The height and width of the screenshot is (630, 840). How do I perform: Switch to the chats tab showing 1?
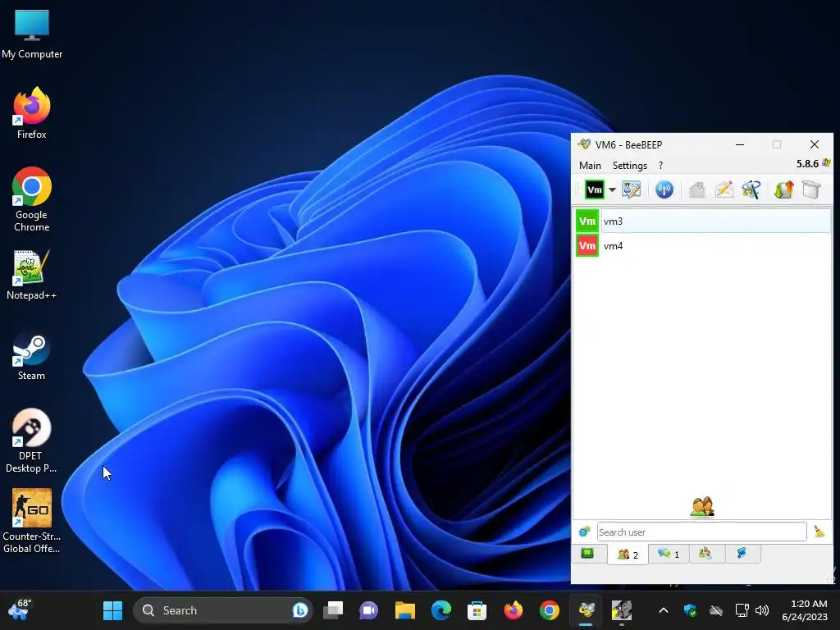[669, 554]
